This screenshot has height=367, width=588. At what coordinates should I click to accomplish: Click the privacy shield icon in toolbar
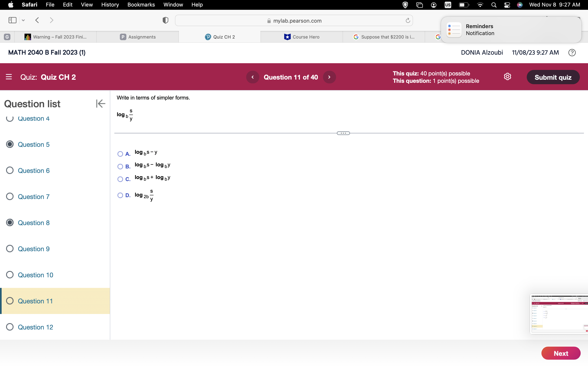(165, 20)
